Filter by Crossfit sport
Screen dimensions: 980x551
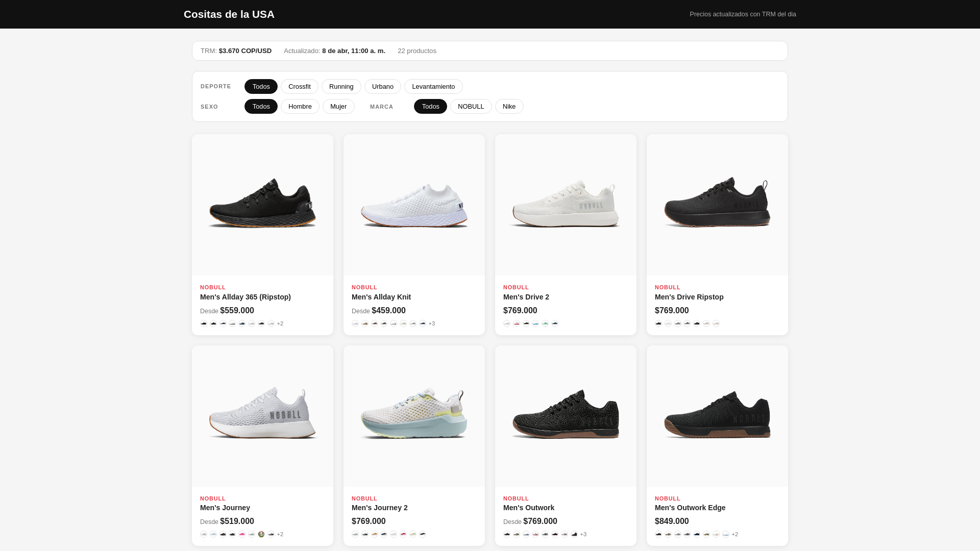coord(300,87)
